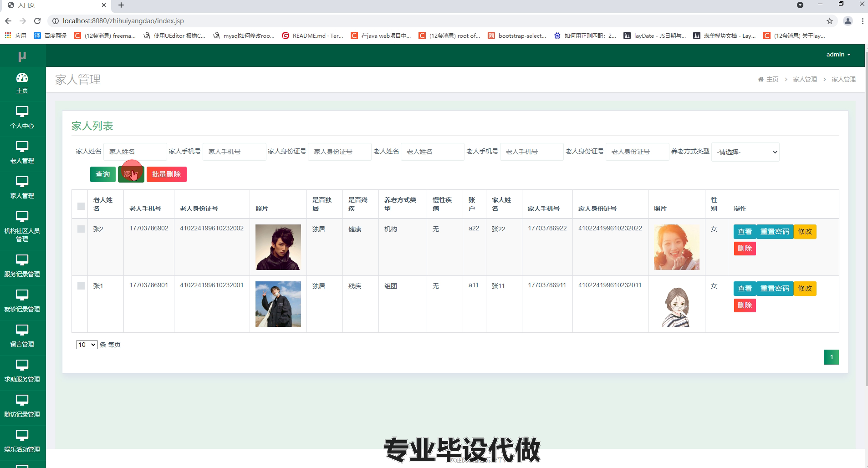Click 张22 family member photo thumbnail
This screenshot has height=468, width=868.
677,247
